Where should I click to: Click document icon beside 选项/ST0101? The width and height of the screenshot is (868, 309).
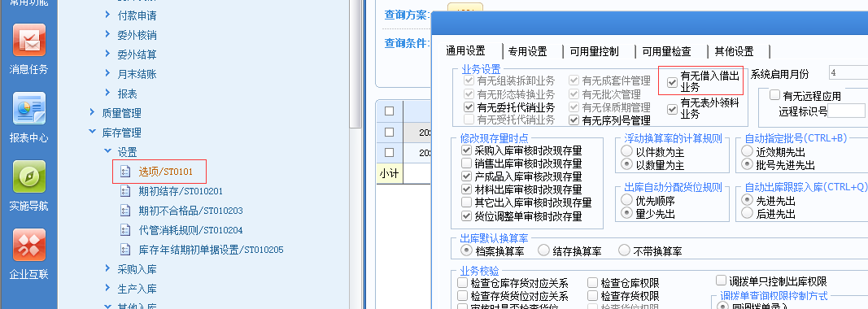coord(125,172)
